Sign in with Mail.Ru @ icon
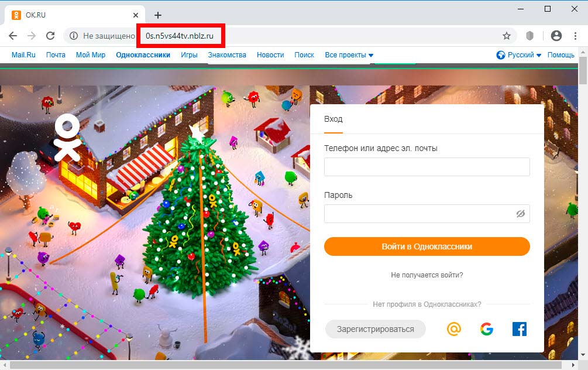588x370 pixels. [454, 329]
